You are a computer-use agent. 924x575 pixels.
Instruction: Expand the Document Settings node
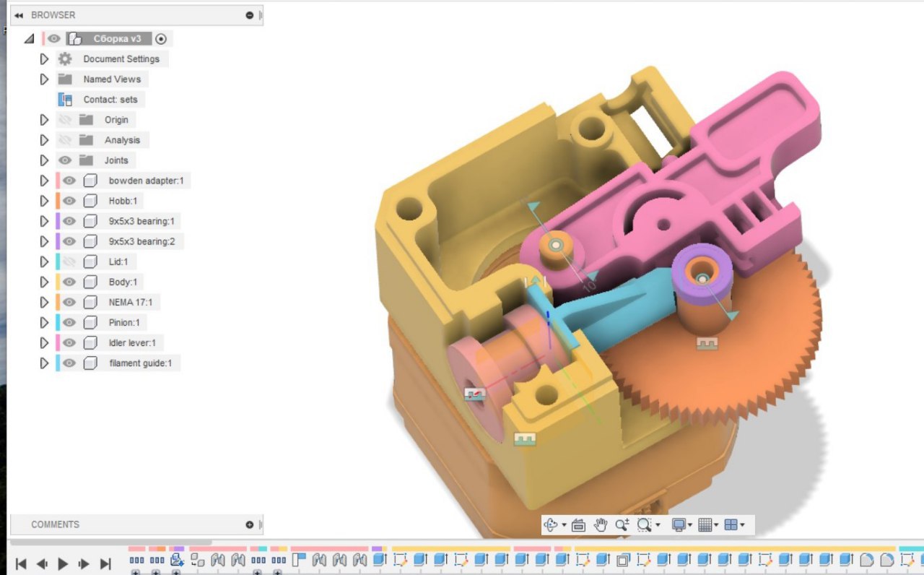pos(44,59)
